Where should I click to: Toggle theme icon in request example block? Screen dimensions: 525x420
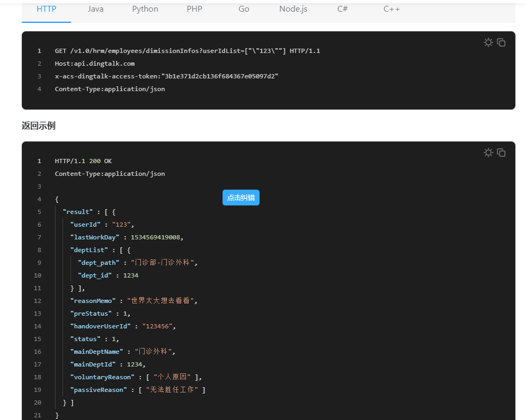pyautogui.click(x=488, y=42)
